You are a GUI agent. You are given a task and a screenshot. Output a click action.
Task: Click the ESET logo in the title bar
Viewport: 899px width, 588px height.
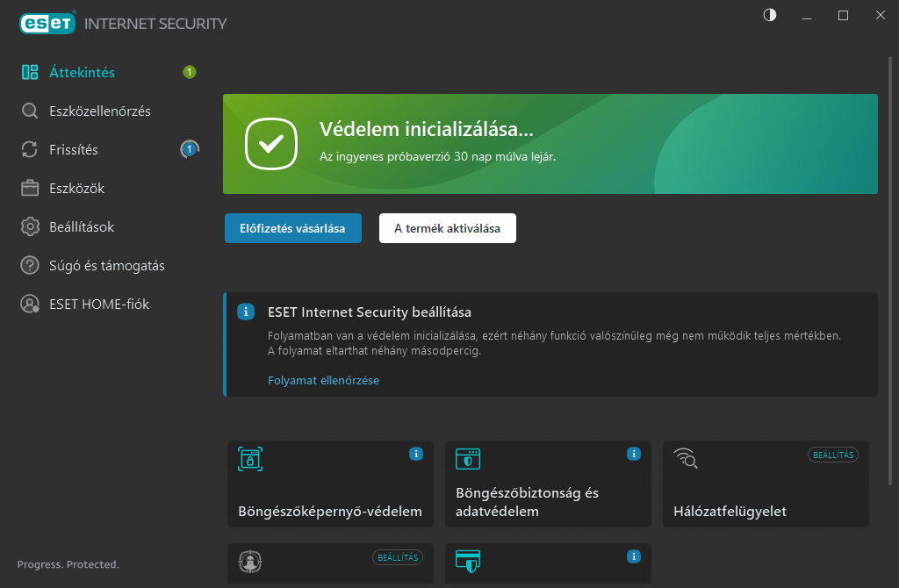click(47, 23)
